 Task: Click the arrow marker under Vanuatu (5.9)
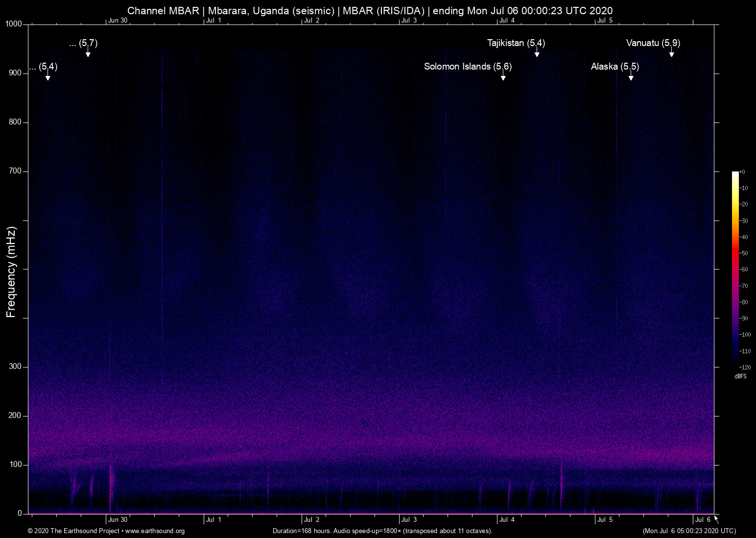(671, 54)
